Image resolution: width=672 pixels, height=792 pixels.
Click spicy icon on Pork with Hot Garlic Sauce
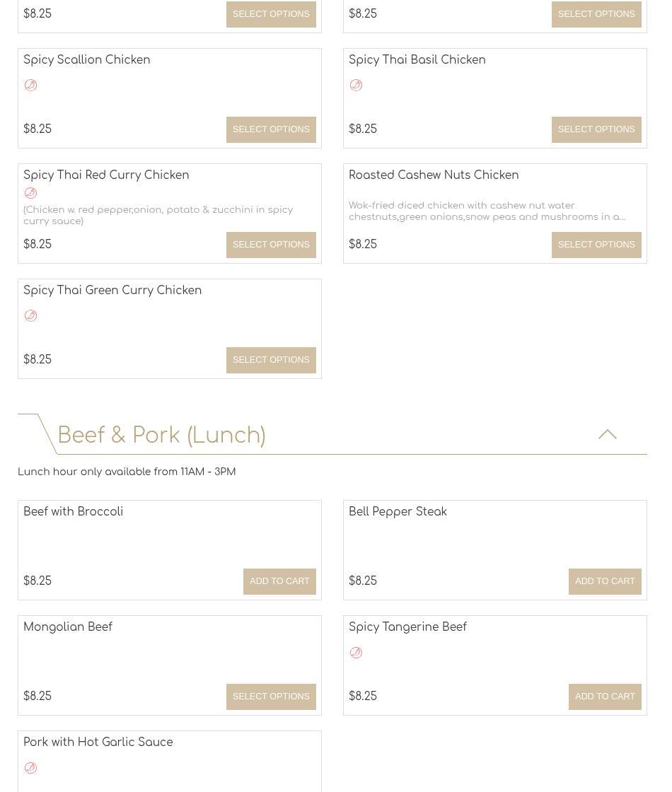pyautogui.click(x=30, y=768)
